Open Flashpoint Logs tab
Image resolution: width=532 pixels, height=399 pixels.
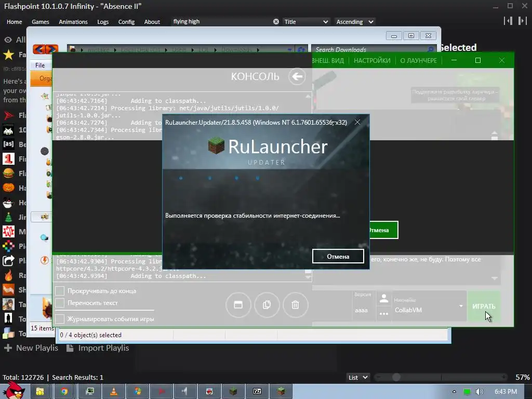point(103,22)
